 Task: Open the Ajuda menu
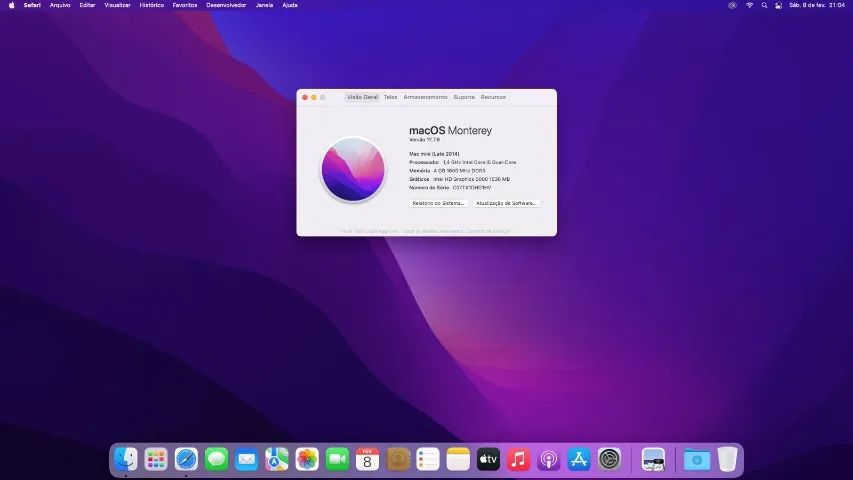click(290, 5)
